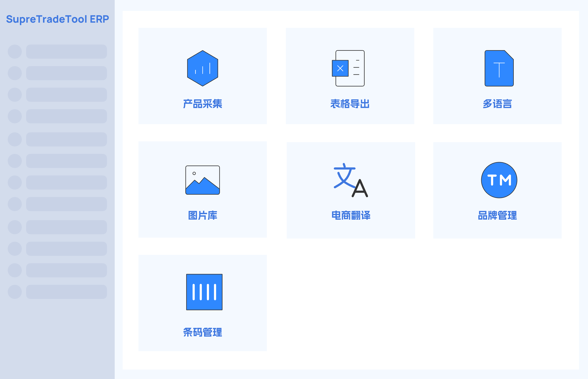Screen dimensions: 588x379
Task: Select the last sidebar placeholder menu bar
Action: (66, 292)
